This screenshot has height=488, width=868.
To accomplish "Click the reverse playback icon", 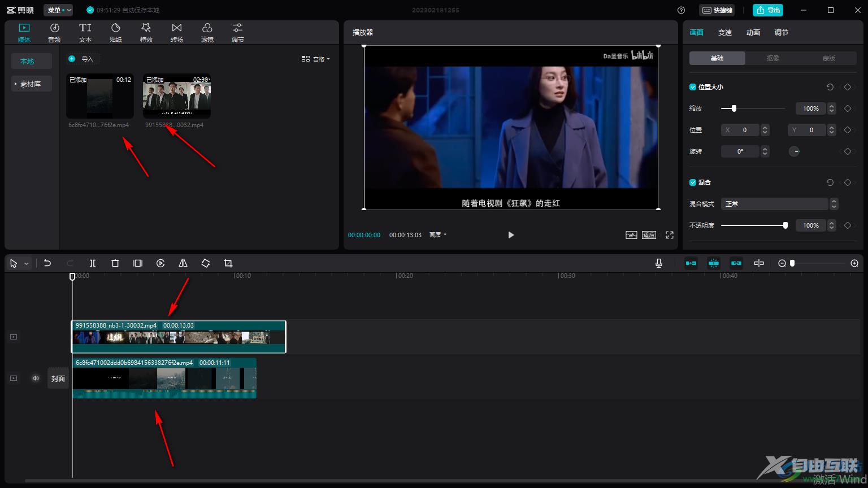I will click(160, 263).
